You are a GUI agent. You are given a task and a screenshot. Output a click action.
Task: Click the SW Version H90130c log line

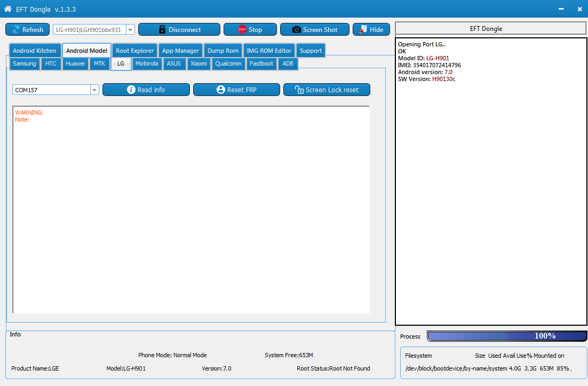click(x=427, y=79)
